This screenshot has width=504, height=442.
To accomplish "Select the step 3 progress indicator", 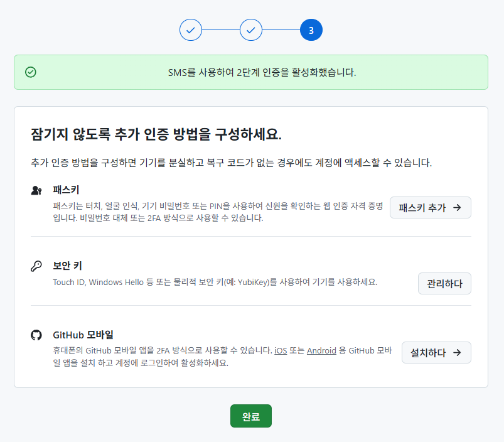I will [x=311, y=30].
